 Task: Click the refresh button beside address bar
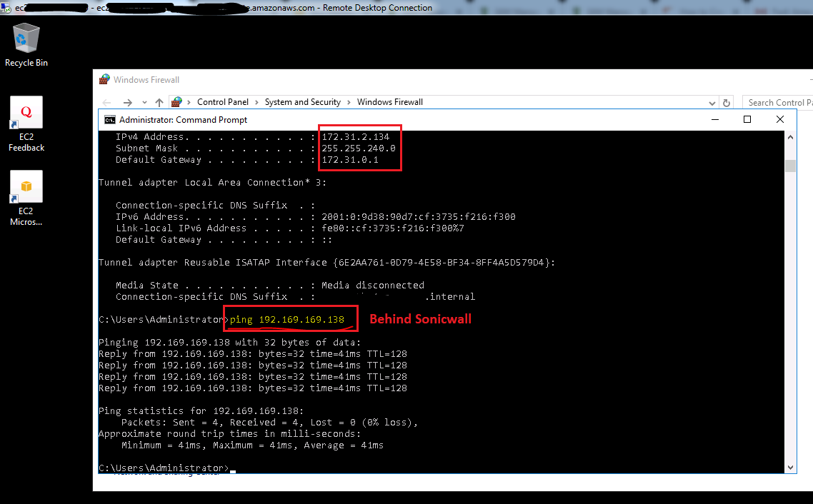coord(727,103)
